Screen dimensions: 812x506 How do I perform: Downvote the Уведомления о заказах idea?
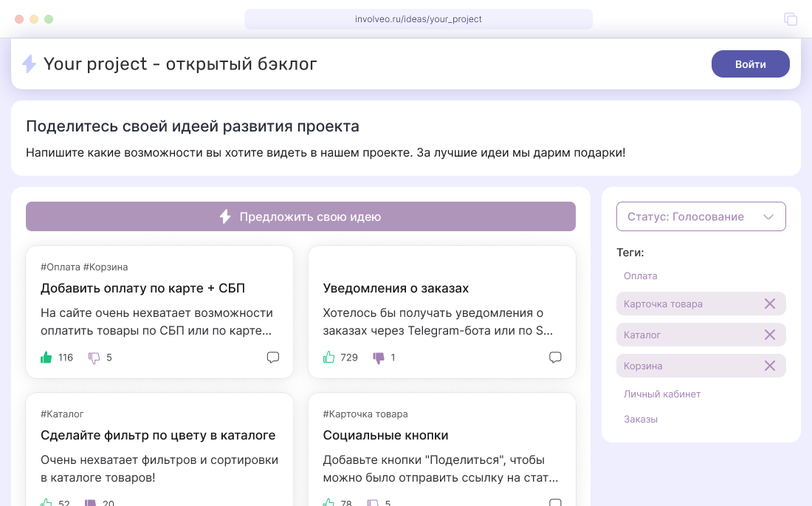tap(379, 358)
